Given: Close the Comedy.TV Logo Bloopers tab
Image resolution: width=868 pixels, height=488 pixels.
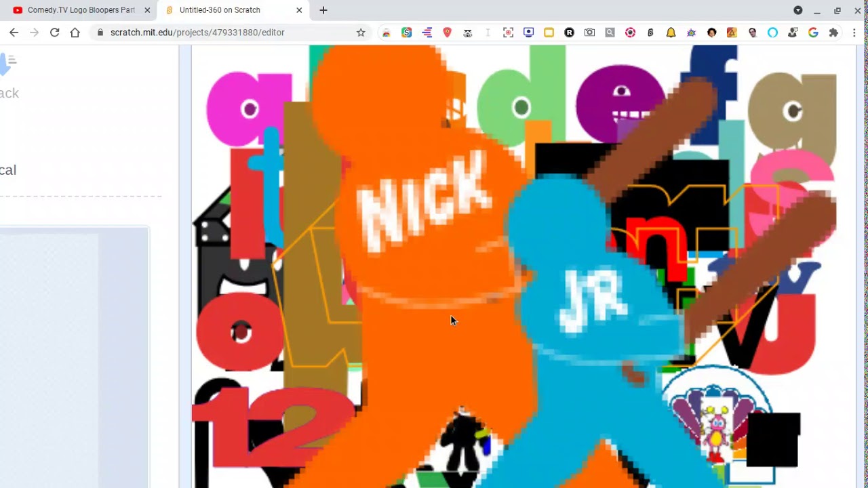Looking at the screenshot, I should point(147,10).
